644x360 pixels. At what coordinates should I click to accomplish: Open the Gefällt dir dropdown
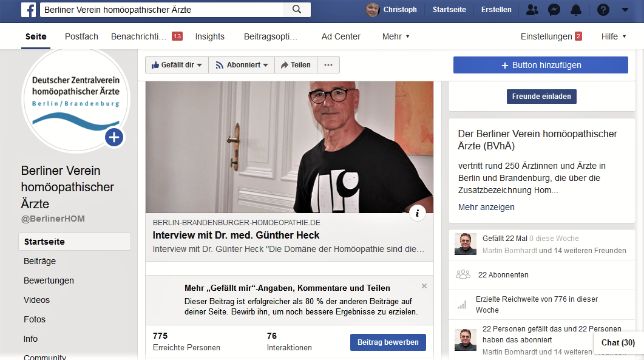(177, 65)
